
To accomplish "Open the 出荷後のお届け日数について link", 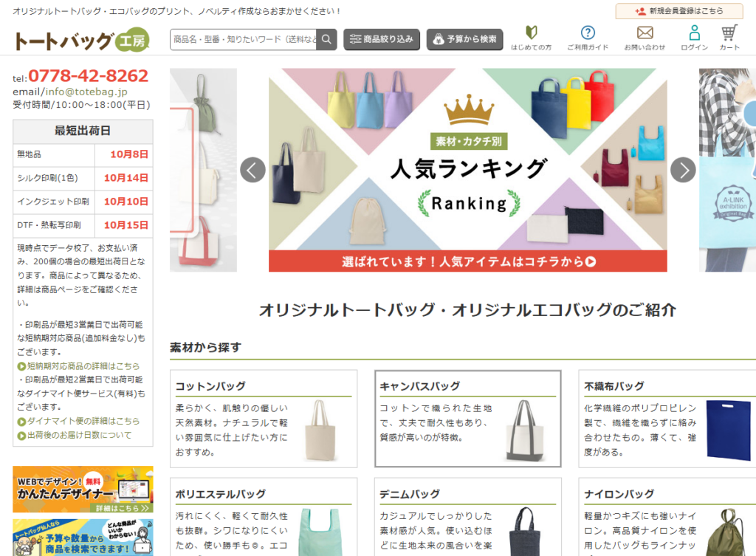I will point(79,435).
